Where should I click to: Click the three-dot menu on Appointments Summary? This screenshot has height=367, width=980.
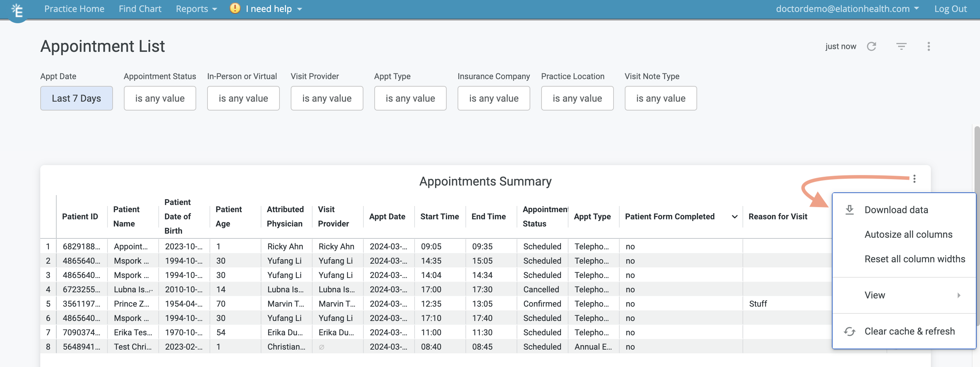[914, 179]
